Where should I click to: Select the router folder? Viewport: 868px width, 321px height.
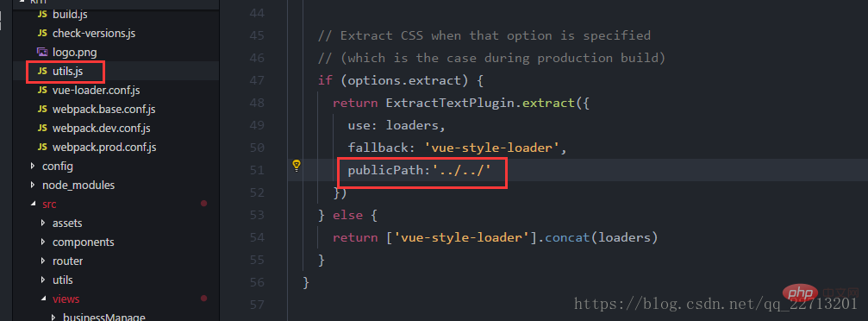67,261
